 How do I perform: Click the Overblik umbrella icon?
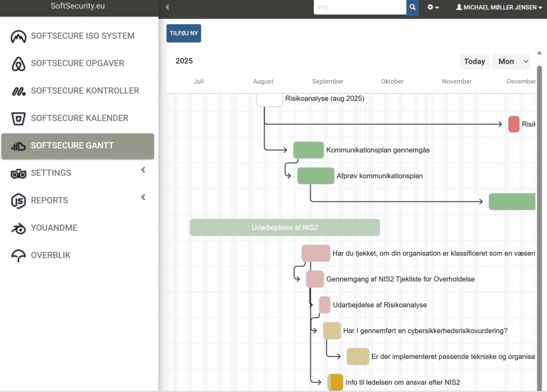click(x=19, y=256)
